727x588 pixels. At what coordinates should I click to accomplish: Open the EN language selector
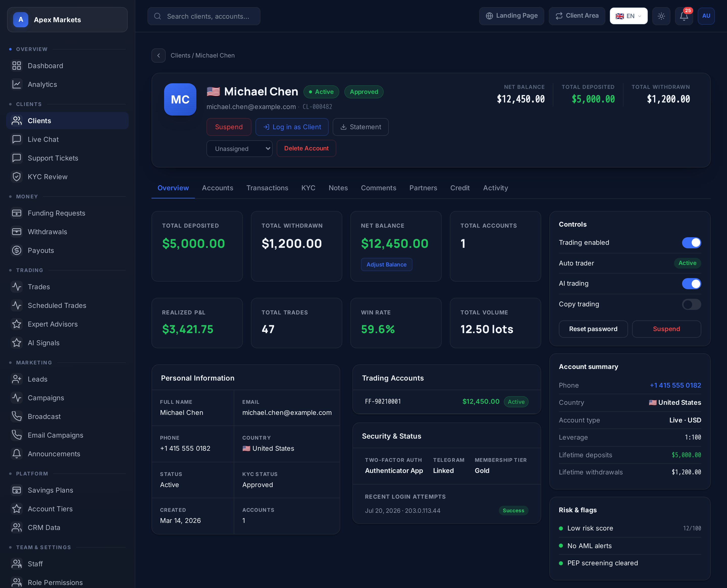coord(628,16)
